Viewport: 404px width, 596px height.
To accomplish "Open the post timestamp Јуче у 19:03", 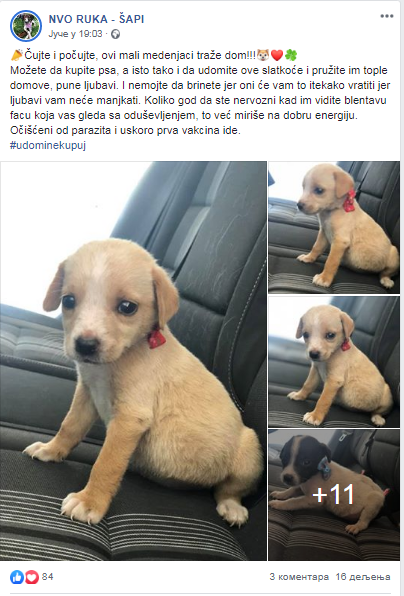I will (x=75, y=34).
